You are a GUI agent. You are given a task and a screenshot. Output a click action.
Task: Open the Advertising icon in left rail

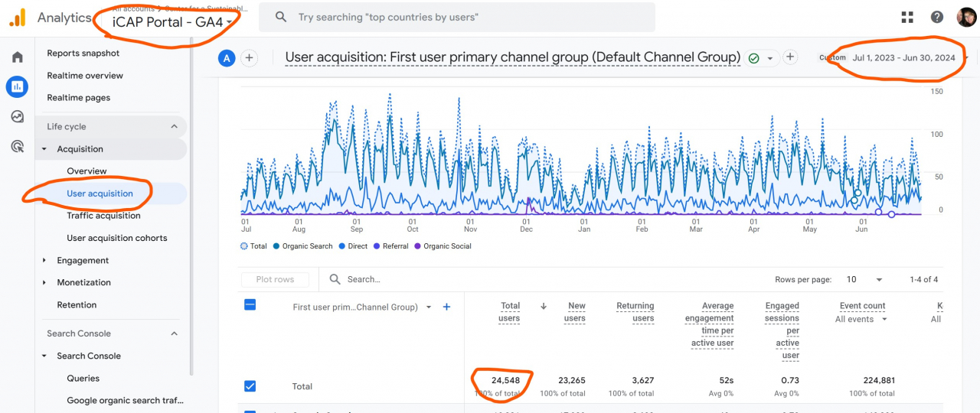tap(17, 146)
